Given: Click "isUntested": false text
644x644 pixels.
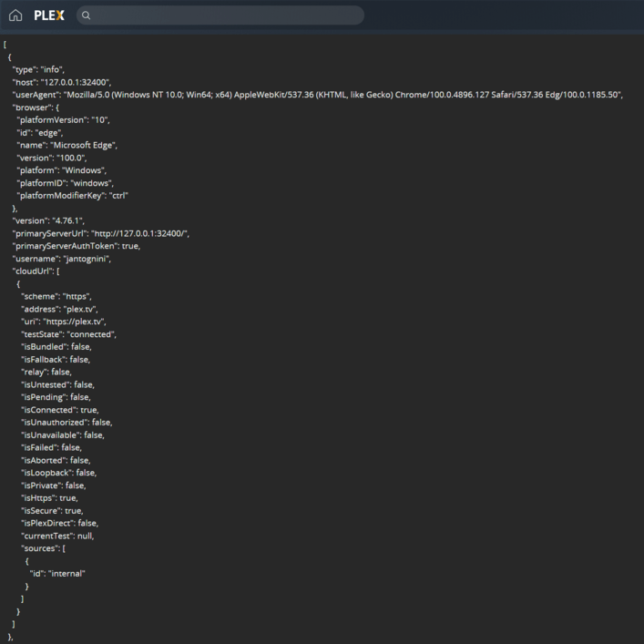Looking at the screenshot, I should pyautogui.click(x=58, y=384).
